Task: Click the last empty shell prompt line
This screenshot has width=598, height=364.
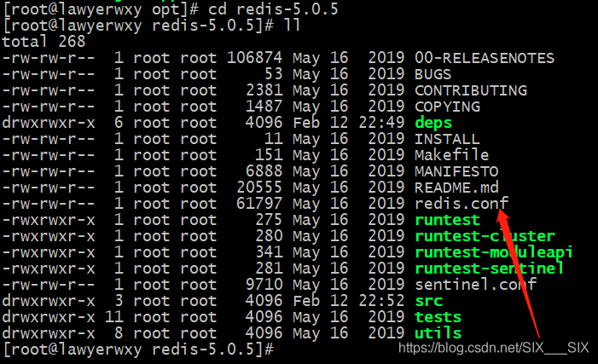Action: click(x=138, y=350)
